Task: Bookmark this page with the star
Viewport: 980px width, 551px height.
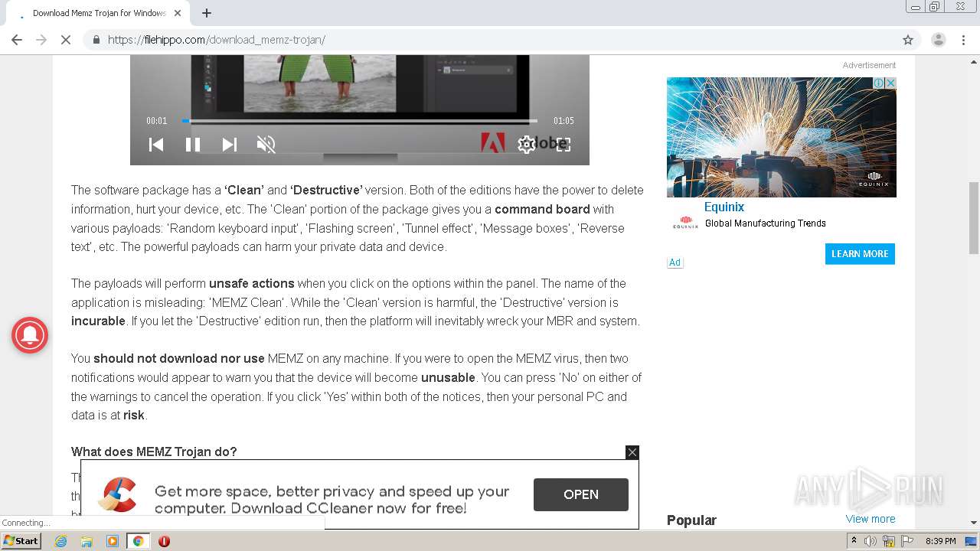Action: 908,40
